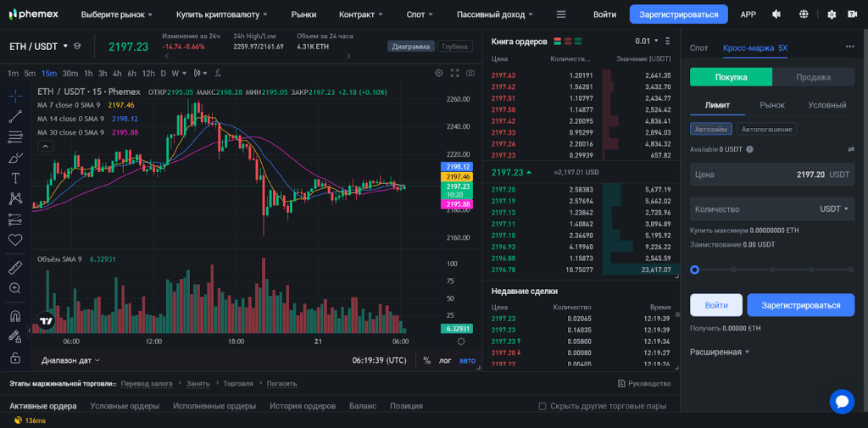Show both bids and asks order book view
Image resolution: width=868 pixels, height=428 pixels.
pos(558,41)
